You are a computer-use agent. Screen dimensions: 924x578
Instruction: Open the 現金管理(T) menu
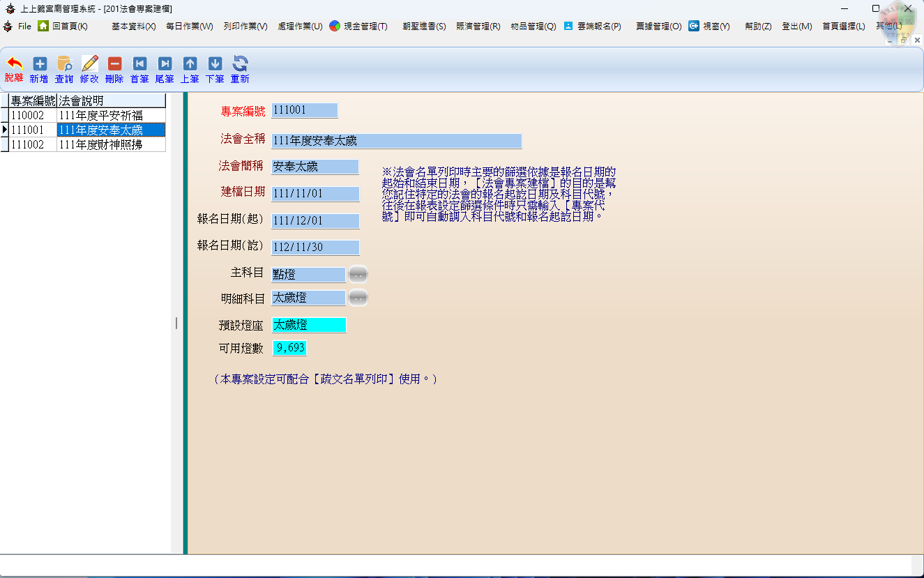click(x=358, y=26)
